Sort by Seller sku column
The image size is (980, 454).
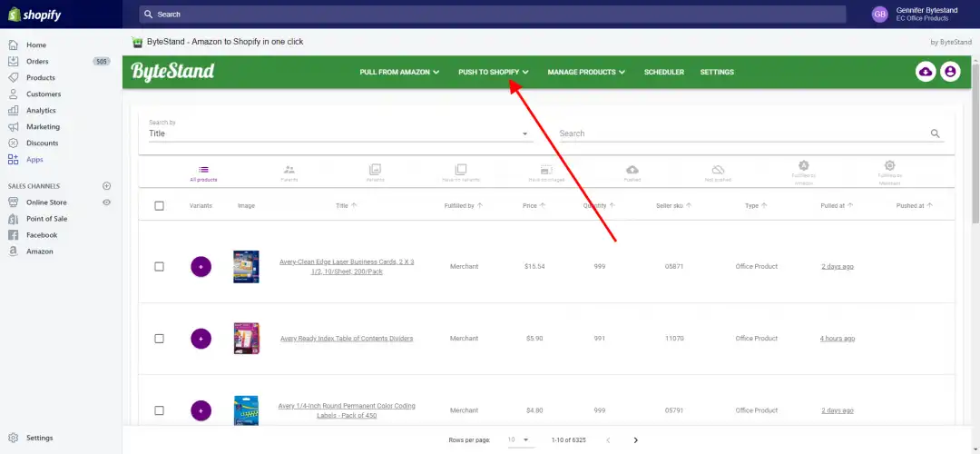(673, 206)
